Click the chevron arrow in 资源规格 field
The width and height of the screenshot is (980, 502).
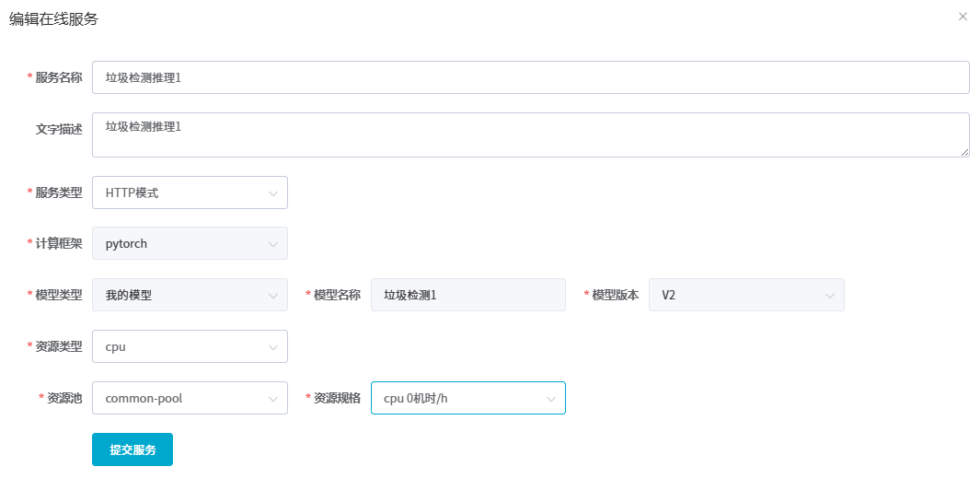[x=551, y=399]
